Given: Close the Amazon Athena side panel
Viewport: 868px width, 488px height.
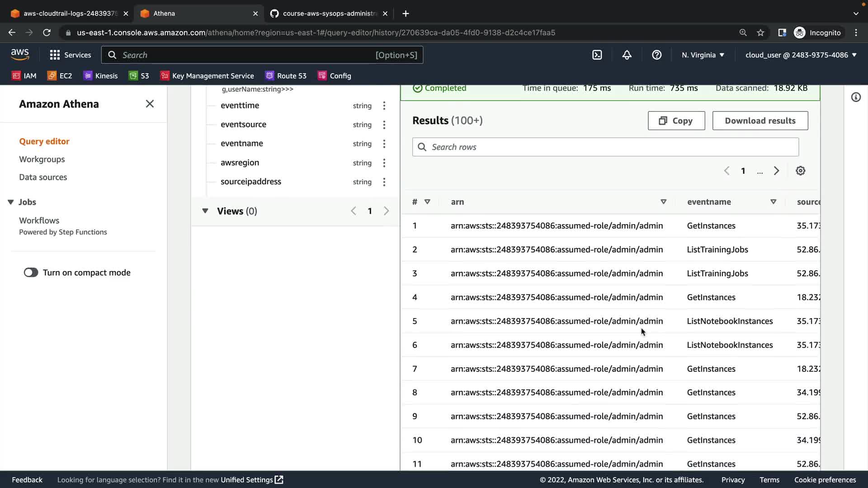Looking at the screenshot, I should (150, 104).
